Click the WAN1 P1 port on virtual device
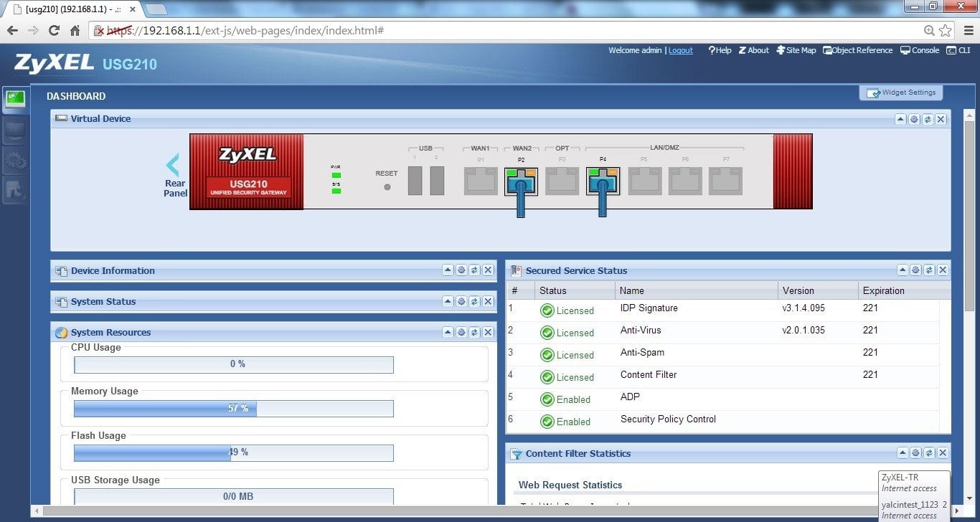Screen dimensions: 980x522 click(x=481, y=181)
